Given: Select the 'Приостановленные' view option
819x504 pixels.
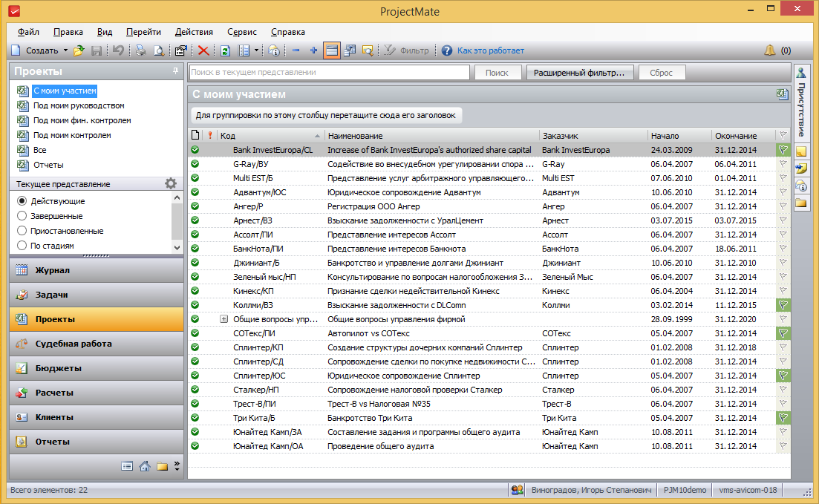Looking at the screenshot, I should pos(22,231).
